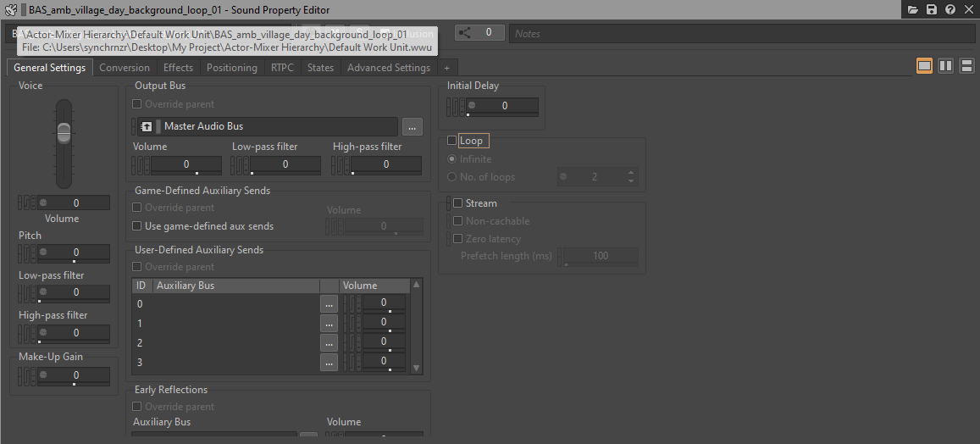Browse for Output Bus with ellipsis button
980x444 pixels.
coord(412,126)
